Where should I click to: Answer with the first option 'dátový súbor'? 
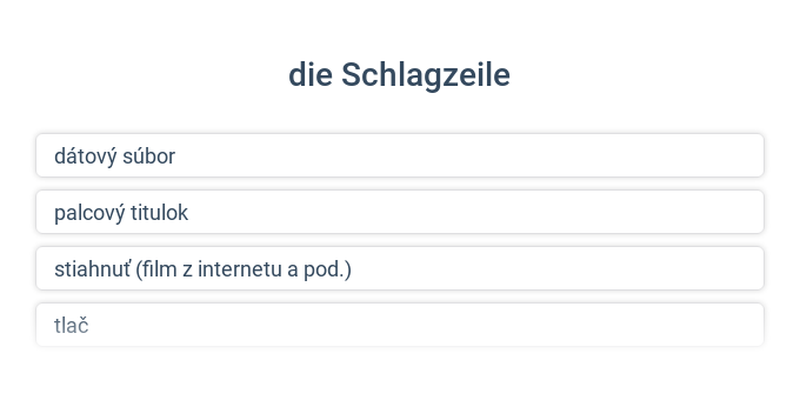pyautogui.click(x=399, y=156)
